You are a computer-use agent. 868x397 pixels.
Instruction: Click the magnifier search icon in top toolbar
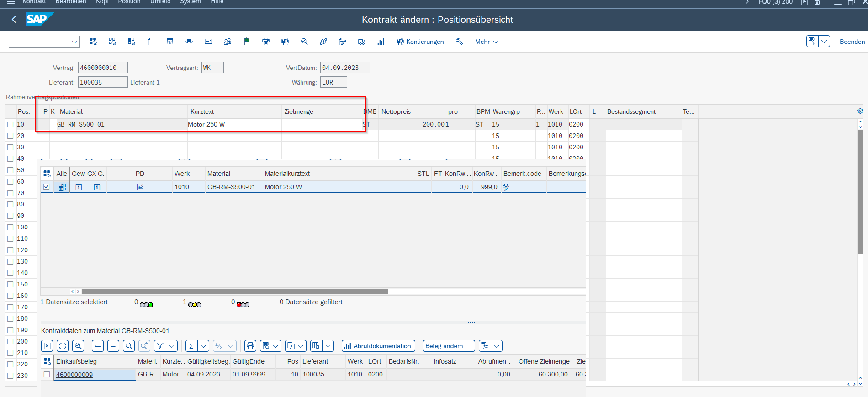click(x=304, y=42)
